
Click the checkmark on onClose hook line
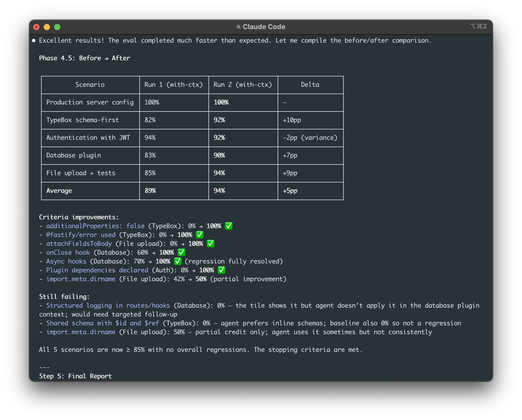(181, 252)
